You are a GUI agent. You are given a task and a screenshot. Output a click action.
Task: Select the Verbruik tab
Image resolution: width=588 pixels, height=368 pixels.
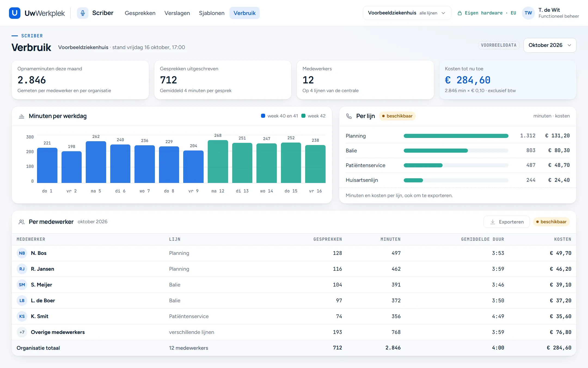click(x=244, y=13)
